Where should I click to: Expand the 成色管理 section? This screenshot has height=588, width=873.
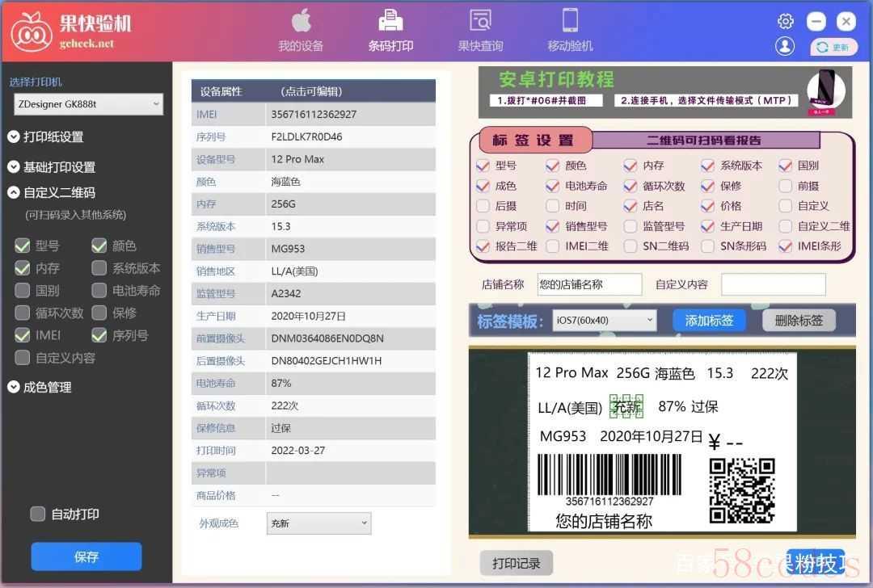click(x=40, y=387)
